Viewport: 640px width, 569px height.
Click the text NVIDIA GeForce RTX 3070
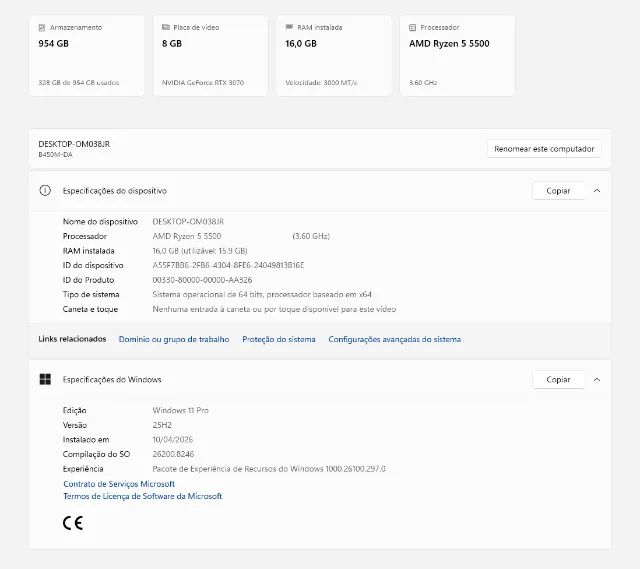pos(203,83)
